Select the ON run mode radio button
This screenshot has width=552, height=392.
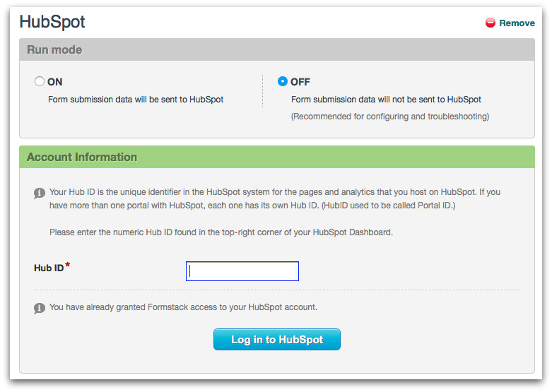(40, 81)
